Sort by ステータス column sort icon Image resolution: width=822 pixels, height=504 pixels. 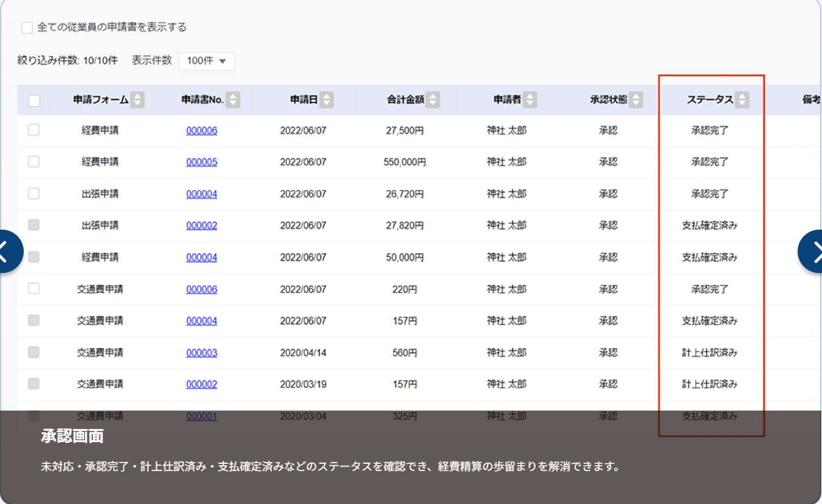pos(742,100)
